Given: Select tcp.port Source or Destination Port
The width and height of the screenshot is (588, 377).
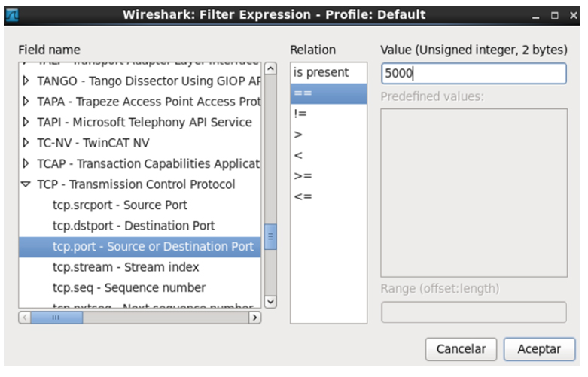Looking at the screenshot, I should click(153, 247).
